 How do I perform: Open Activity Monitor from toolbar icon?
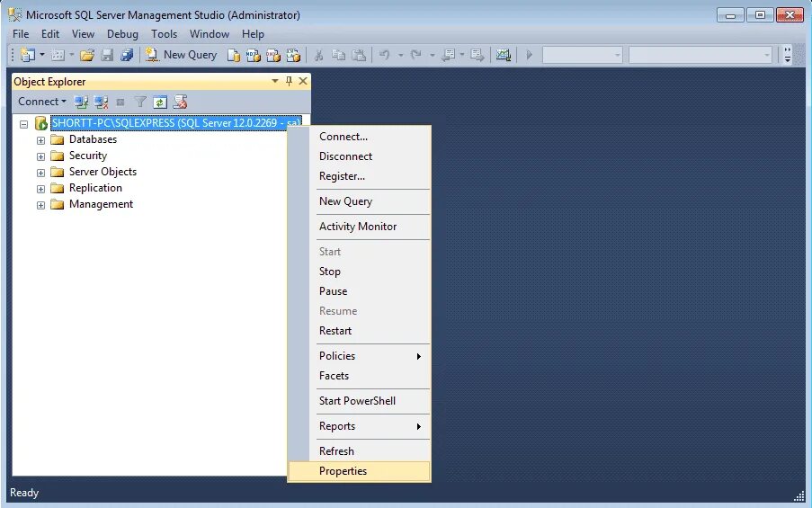(504, 55)
